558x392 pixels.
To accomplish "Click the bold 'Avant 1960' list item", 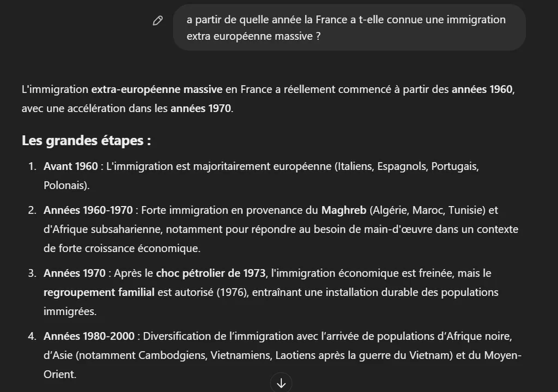I will click(70, 166).
